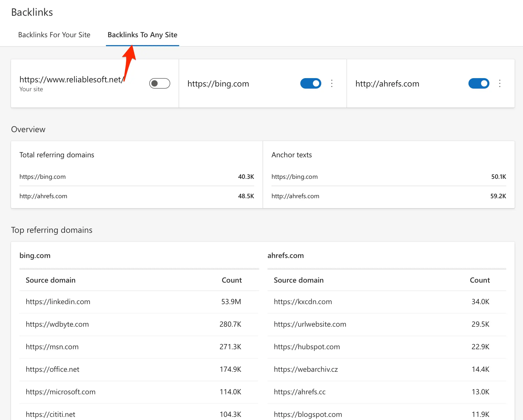Turn off the ahrefs.com comparison toggle
523x420 pixels.
[x=479, y=83]
